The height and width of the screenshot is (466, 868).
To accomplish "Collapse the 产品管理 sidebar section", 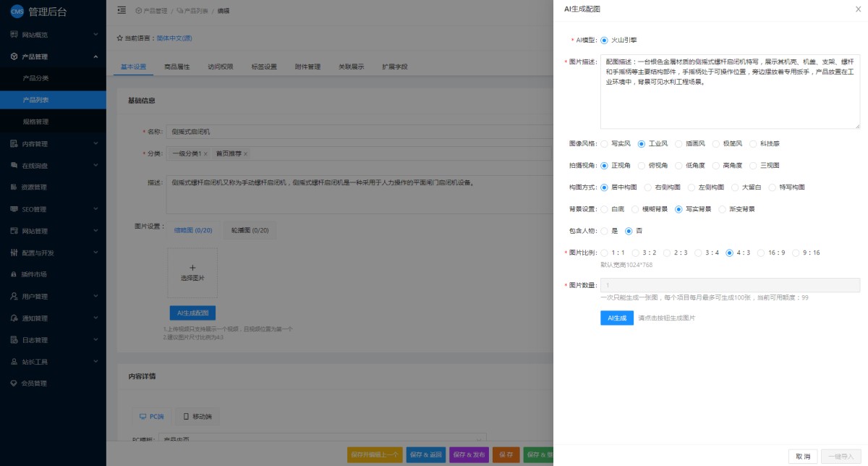I will pos(95,56).
